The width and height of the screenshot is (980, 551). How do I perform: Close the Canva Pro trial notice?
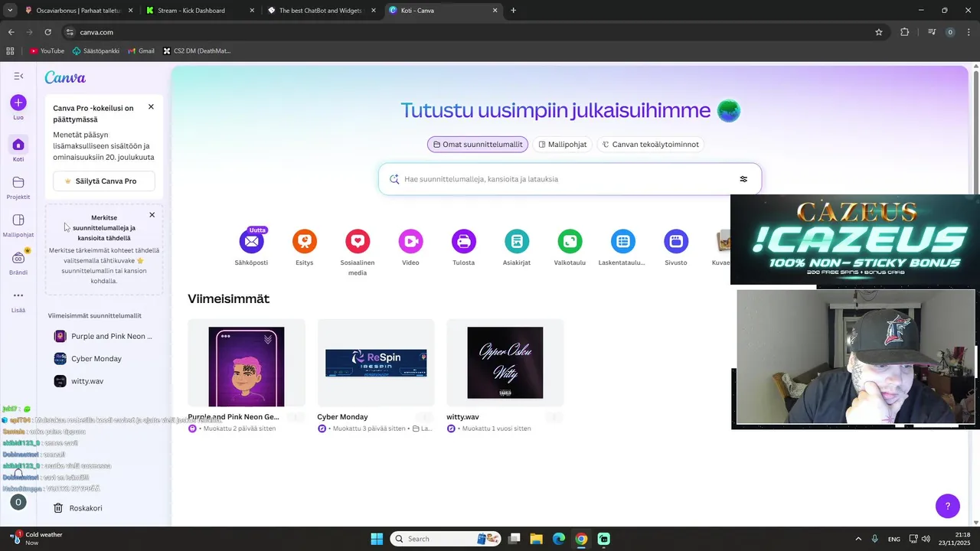pyautogui.click(x=151, y=107)
